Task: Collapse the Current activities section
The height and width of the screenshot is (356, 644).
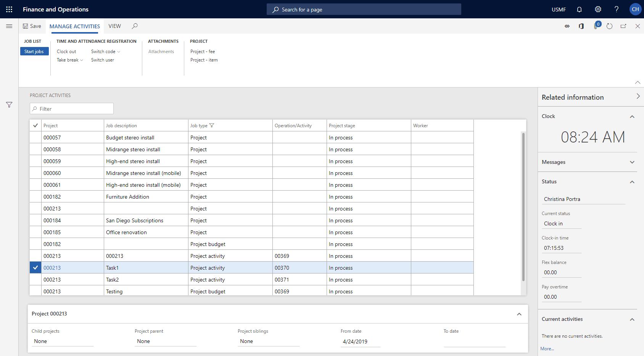Action: click(x=632, y=319)
